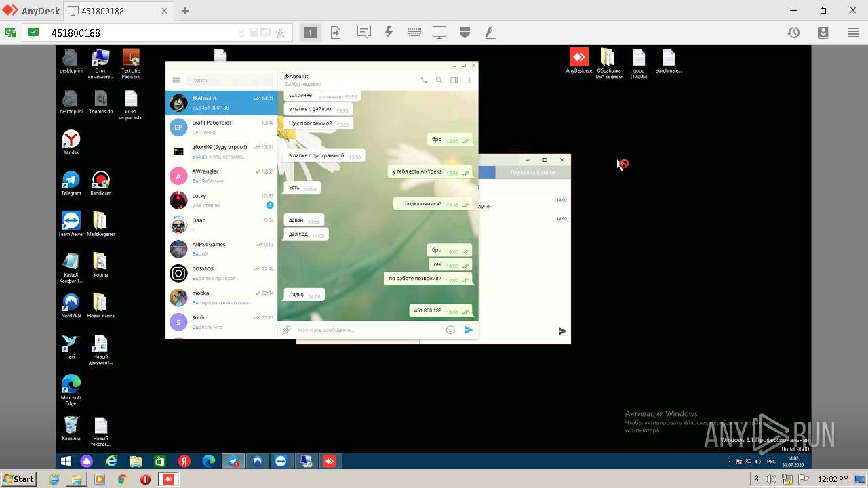Send the Telegram message
Viewport: 868px width, 488px height.
(468, 330)
